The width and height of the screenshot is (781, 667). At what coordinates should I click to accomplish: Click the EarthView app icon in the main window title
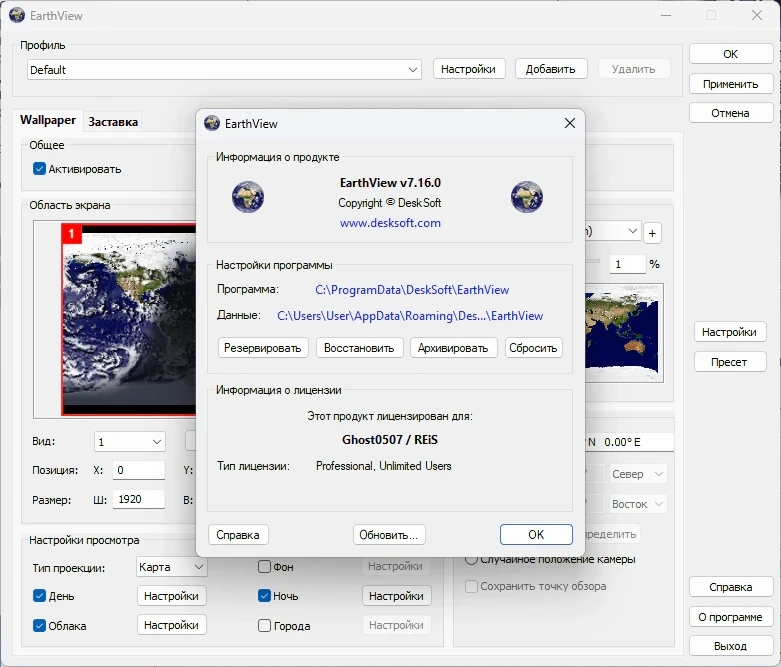(17, 15)
